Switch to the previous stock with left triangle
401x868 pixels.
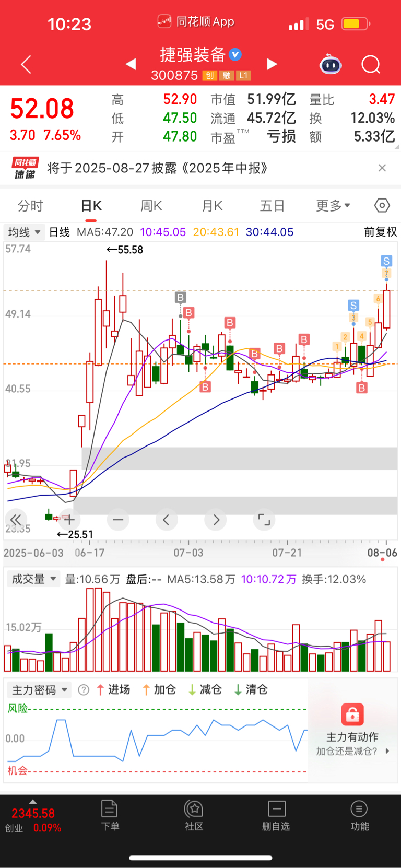131,64
